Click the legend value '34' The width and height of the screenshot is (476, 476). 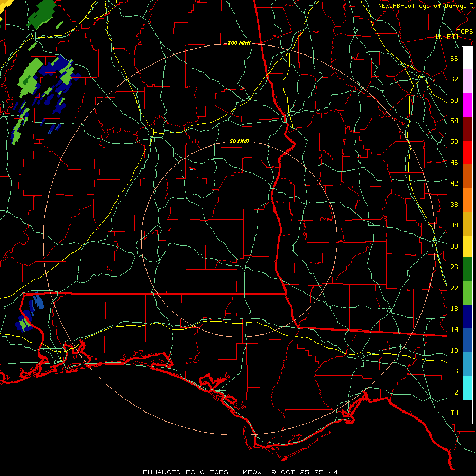(454, 225)
